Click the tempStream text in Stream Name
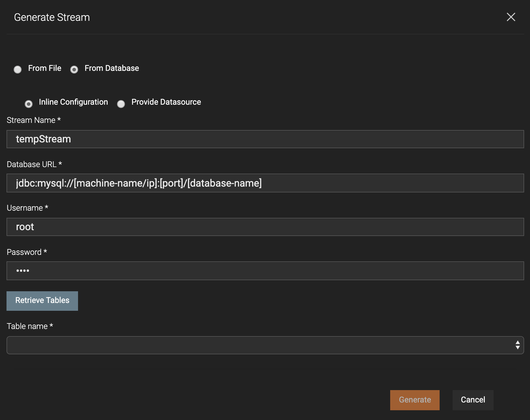 43,139
